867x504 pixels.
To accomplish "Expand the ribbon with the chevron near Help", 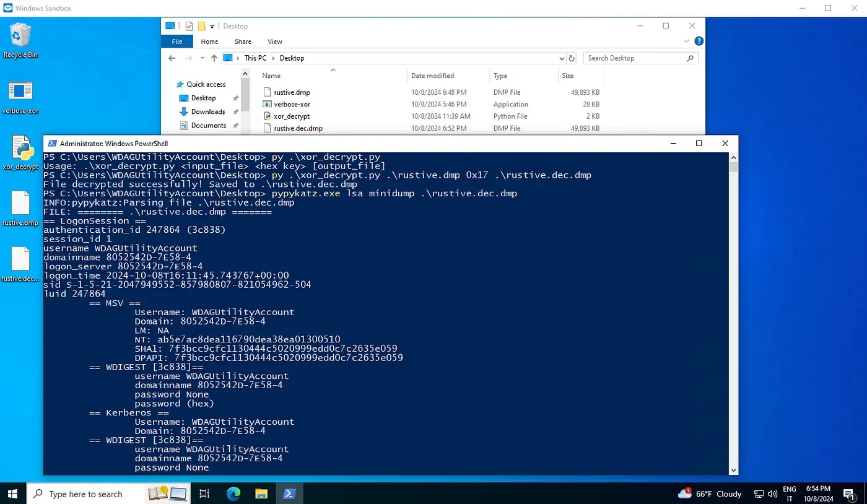I will tap(686, 41).
